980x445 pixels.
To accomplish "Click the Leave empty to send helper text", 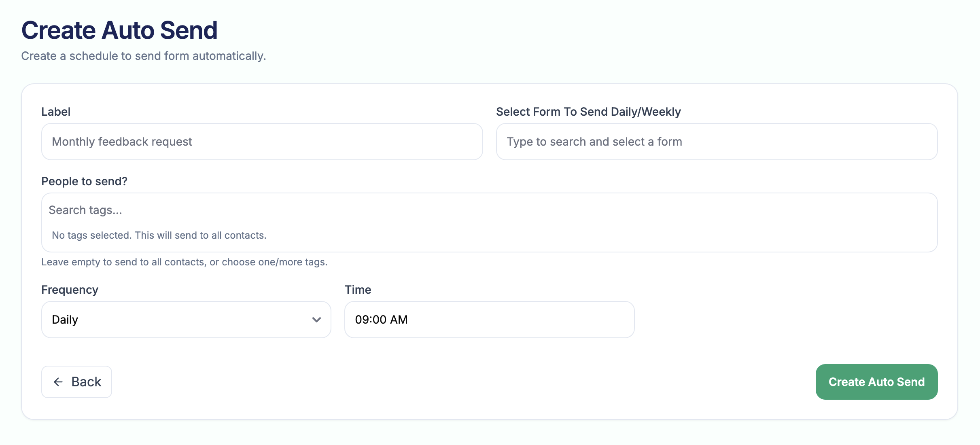I will coord(184,262).
